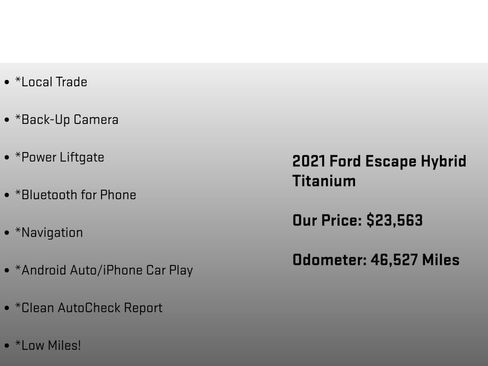Click the *Local Trade feature text

[51, 82]
